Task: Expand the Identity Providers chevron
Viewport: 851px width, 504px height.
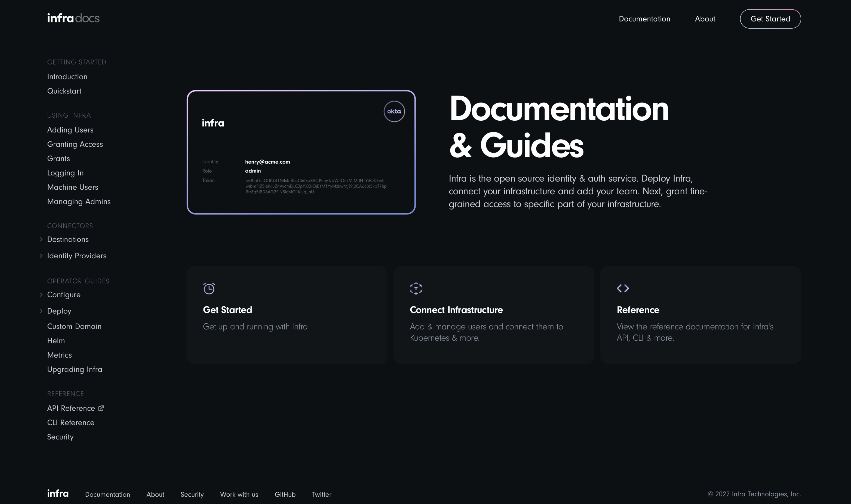Action: 41,256
